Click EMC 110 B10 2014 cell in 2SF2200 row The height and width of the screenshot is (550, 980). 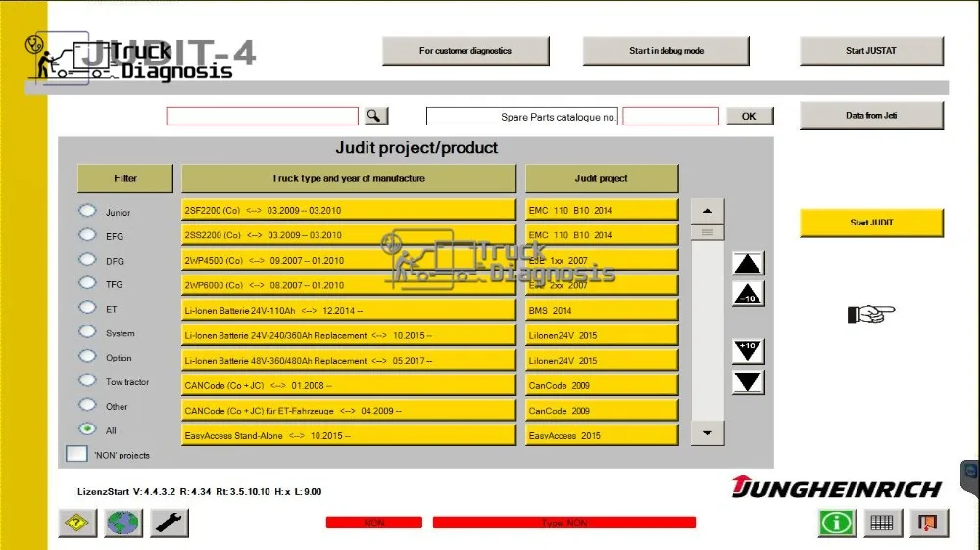pos(602,210)
